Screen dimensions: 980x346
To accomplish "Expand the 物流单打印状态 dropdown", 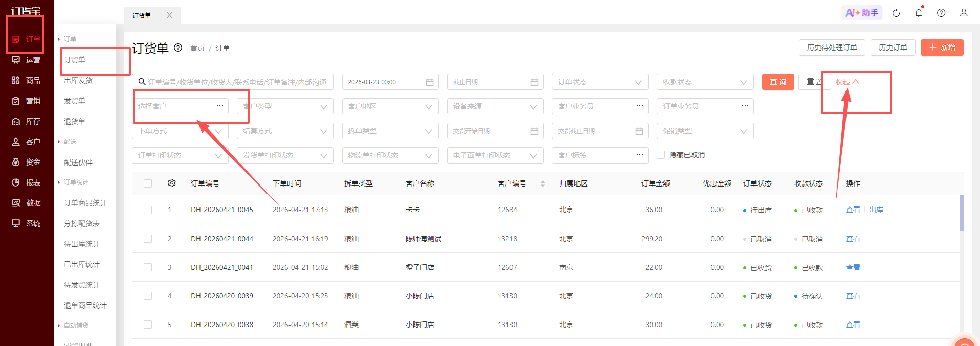I will pyautogui.click(x=390, y=155).
